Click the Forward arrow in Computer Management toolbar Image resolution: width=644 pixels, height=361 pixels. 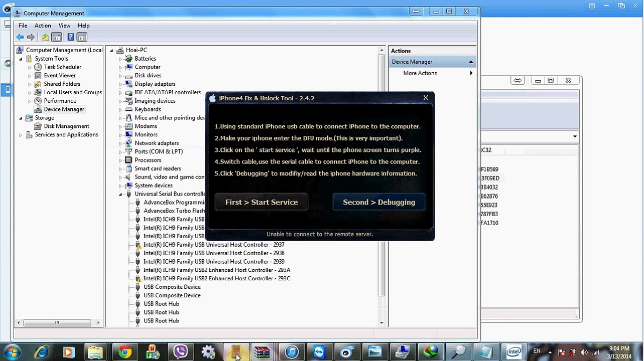(x=31, y=37)
